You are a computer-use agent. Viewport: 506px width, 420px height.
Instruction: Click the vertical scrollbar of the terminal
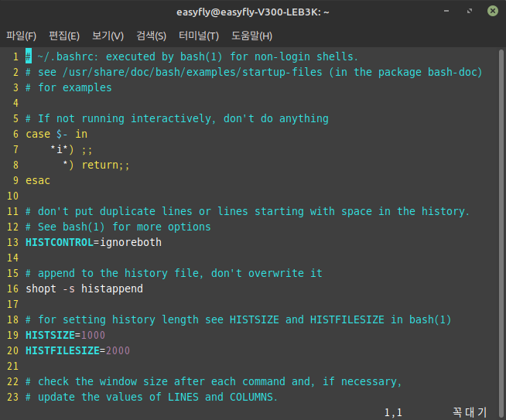coord(501,232)
